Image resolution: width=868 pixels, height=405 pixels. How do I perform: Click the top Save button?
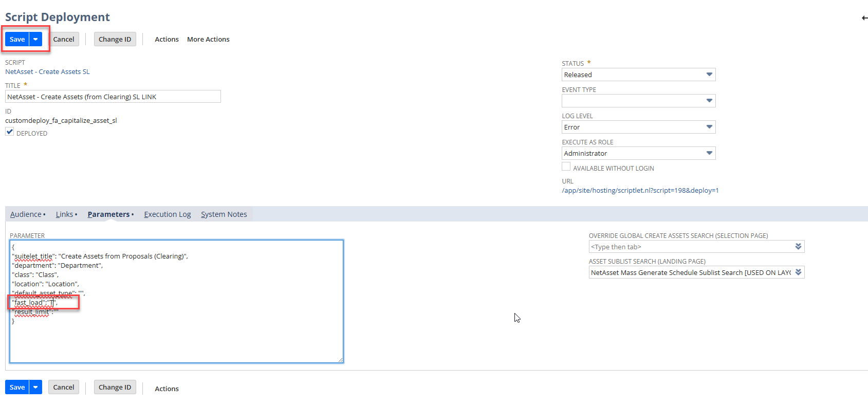17,40
